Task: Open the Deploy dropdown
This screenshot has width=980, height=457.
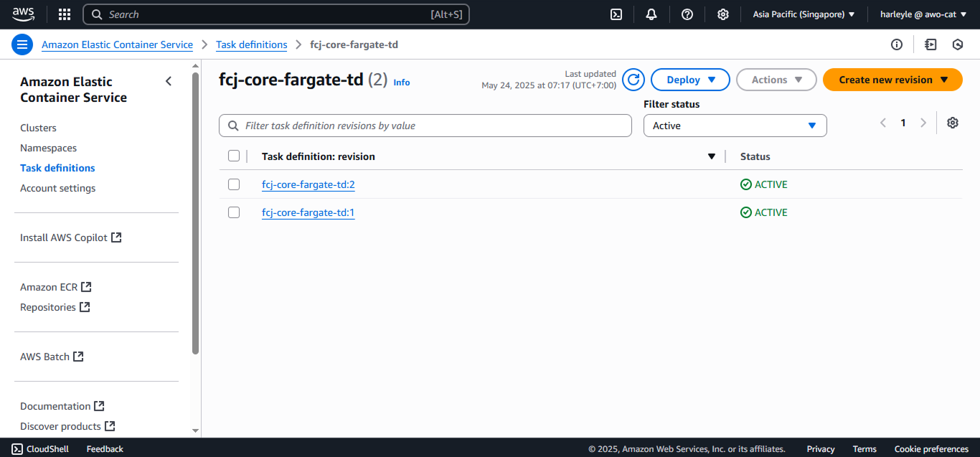Action: click(690, 80)
